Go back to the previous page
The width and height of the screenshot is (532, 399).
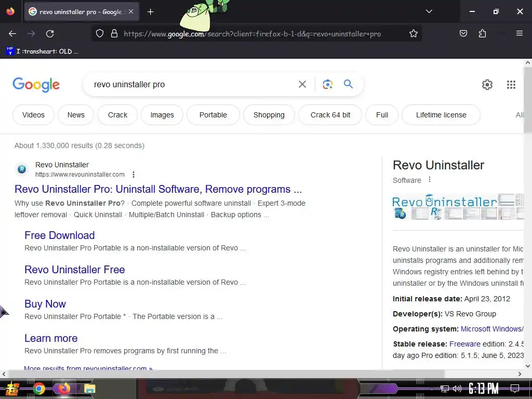click(x=12, y=34)
